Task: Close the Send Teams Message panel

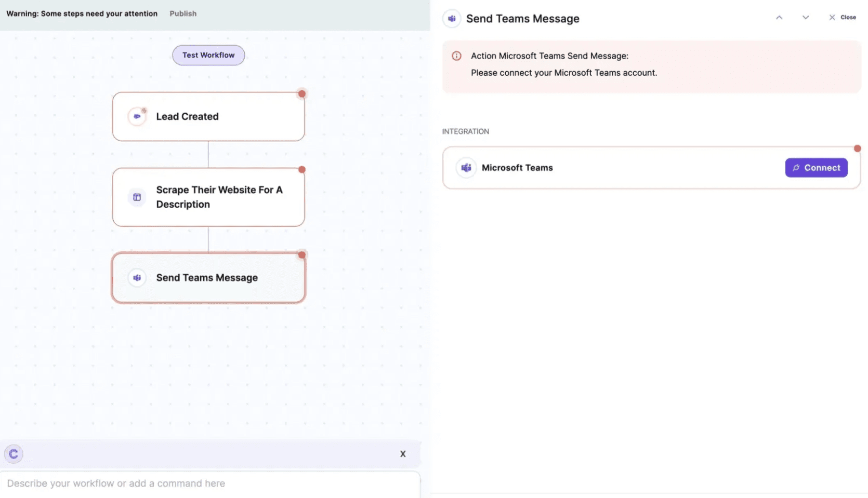Action: click(843, 18)
